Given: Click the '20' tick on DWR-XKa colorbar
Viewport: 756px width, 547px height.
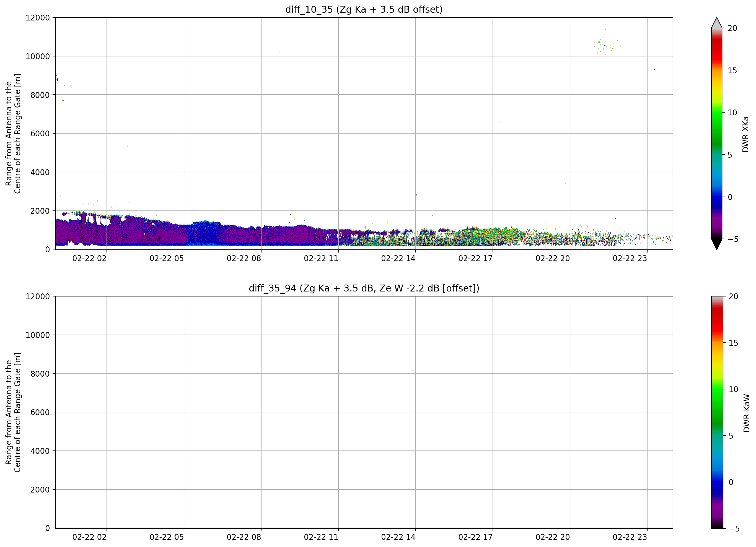Looking at the screenshot, I should (732, 28).
